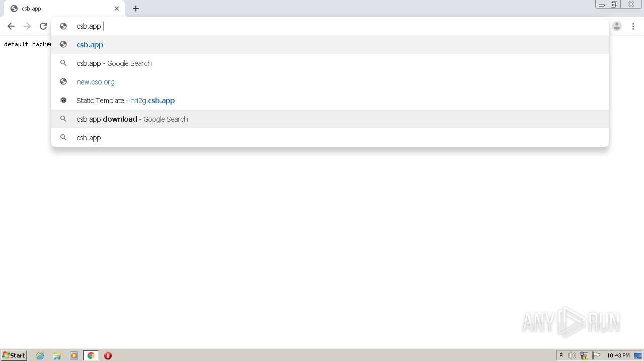Choose the plain 'csb app' search suggestion

(330, 138)
